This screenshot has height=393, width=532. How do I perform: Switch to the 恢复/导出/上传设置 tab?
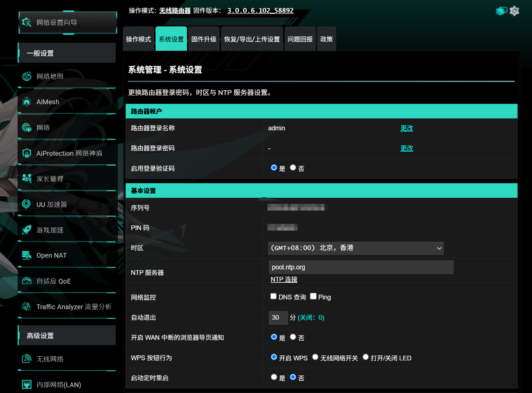click(252, 39)
